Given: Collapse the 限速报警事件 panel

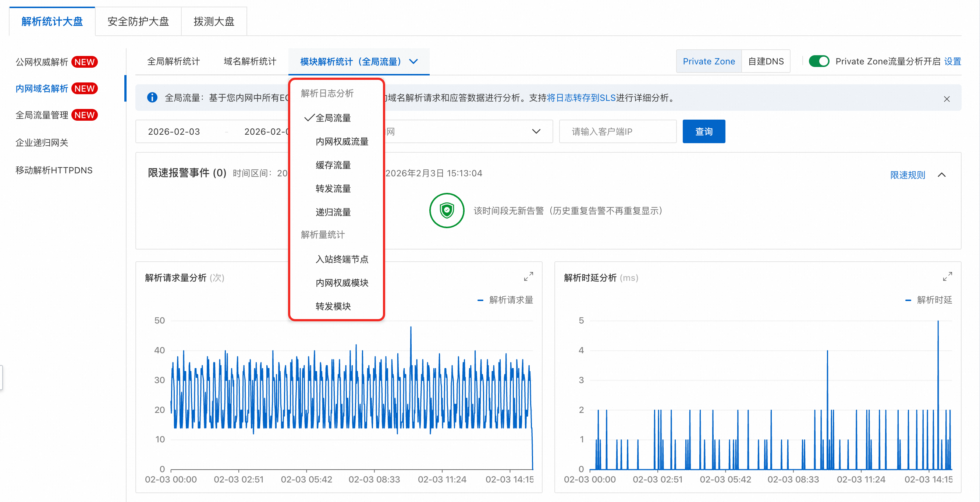Looking at the screenshot, I should [x=942, y=175].
